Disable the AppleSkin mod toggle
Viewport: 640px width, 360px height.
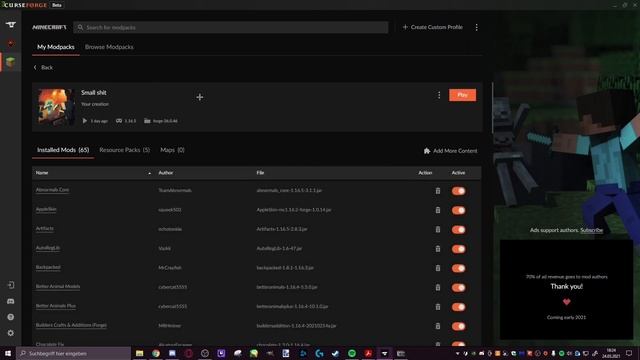point(458,210)
